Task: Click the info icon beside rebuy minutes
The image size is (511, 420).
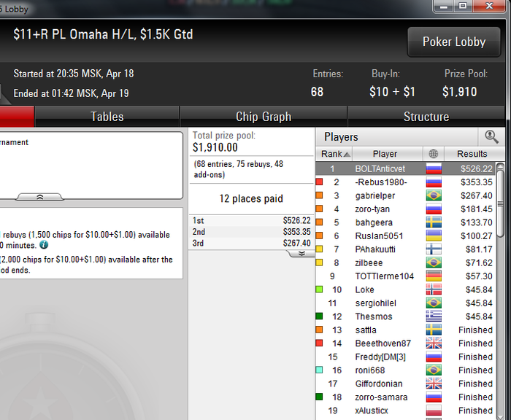Action: click(x=44, y=245)
